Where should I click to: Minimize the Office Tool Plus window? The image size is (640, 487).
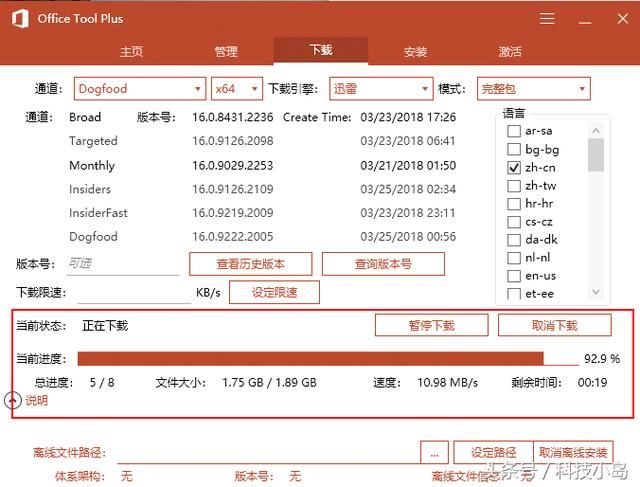point(585,22)
